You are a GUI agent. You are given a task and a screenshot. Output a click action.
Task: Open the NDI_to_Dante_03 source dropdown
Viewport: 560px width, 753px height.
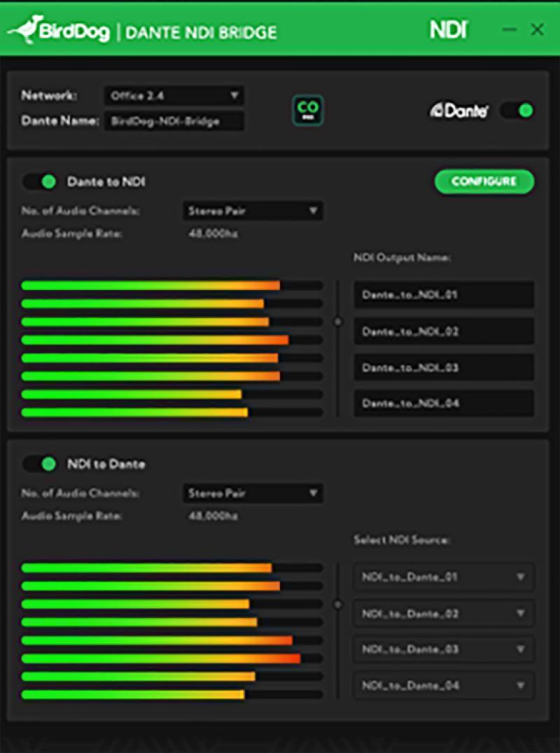coord(443,649)
